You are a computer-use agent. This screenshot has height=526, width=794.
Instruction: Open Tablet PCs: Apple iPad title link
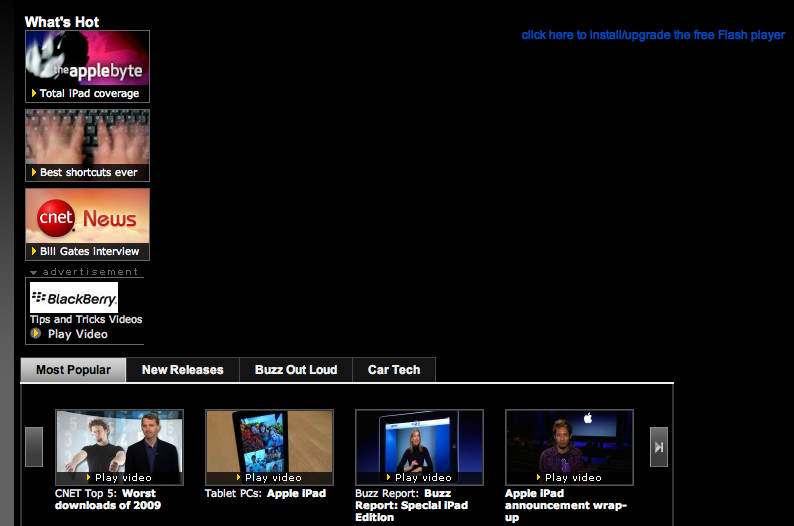coord(265,494)
